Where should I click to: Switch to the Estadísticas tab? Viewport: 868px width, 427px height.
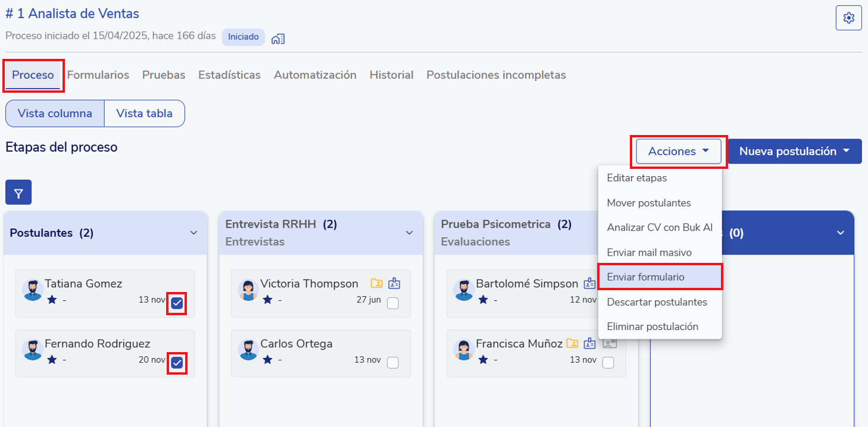[229, 76]
